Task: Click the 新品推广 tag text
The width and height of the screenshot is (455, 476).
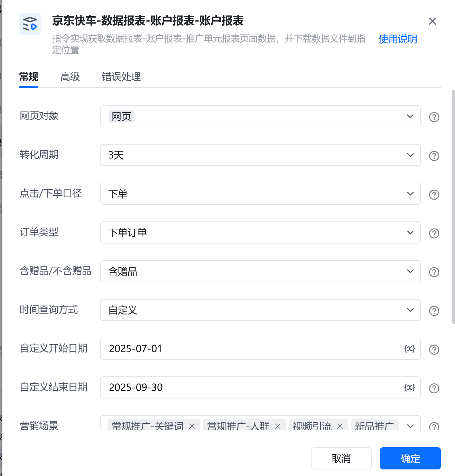Action: coord(374,426)
